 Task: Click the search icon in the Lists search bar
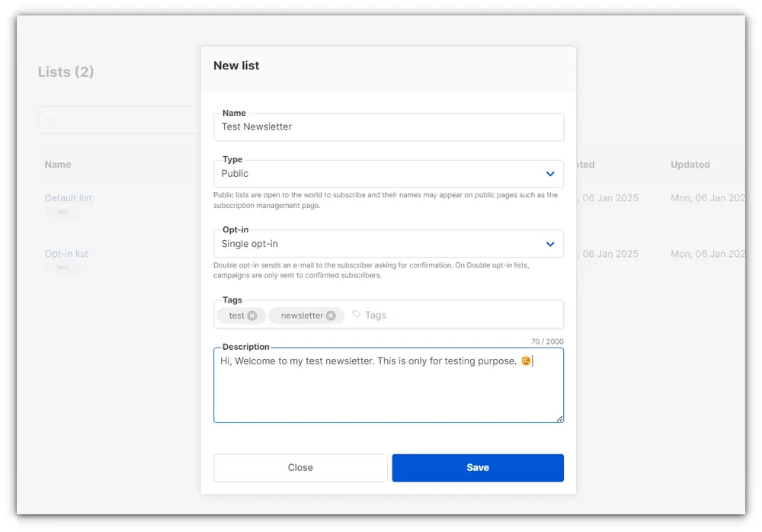tap(48, 120)
